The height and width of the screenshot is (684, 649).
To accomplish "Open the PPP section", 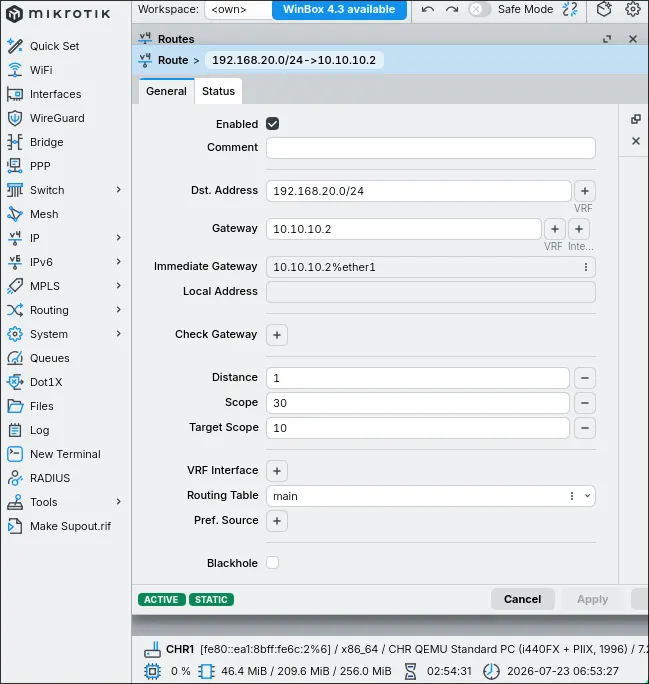I will tap(40, 166).
